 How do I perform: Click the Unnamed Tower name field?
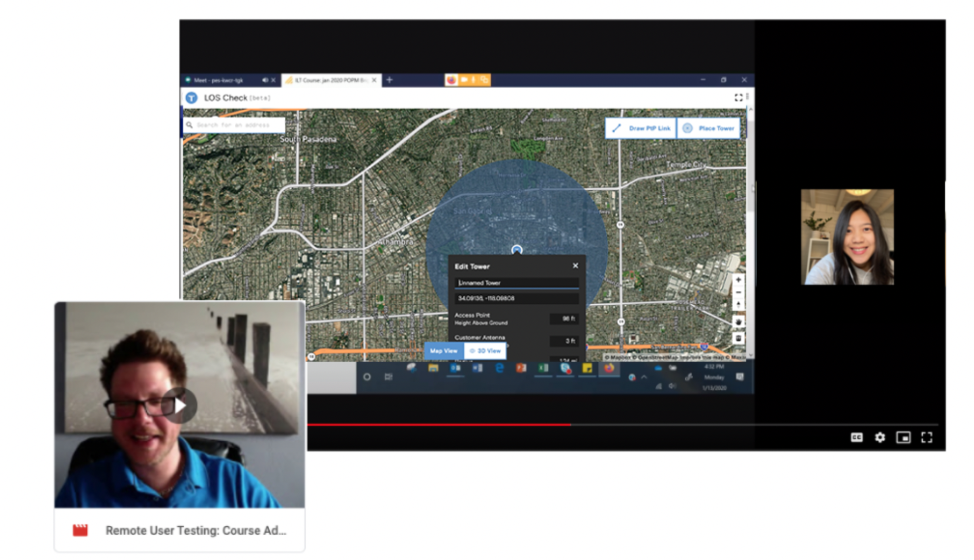pos(517,283)
